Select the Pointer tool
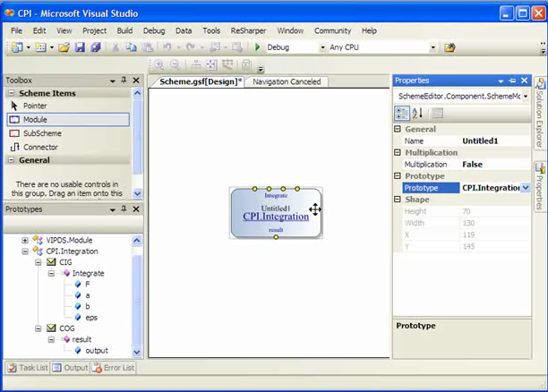The image size is (548, 392). click(35, 106)
